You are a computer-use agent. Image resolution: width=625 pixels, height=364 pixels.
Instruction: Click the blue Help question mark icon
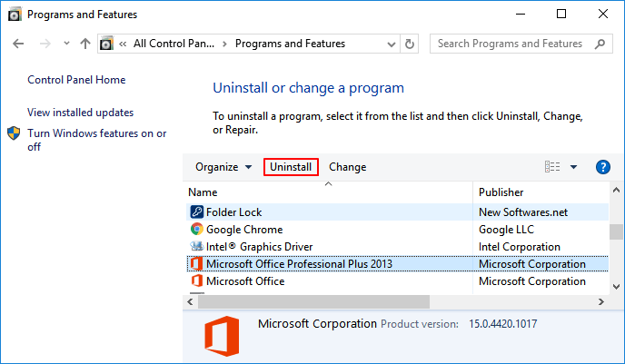[x=602, y=167]
